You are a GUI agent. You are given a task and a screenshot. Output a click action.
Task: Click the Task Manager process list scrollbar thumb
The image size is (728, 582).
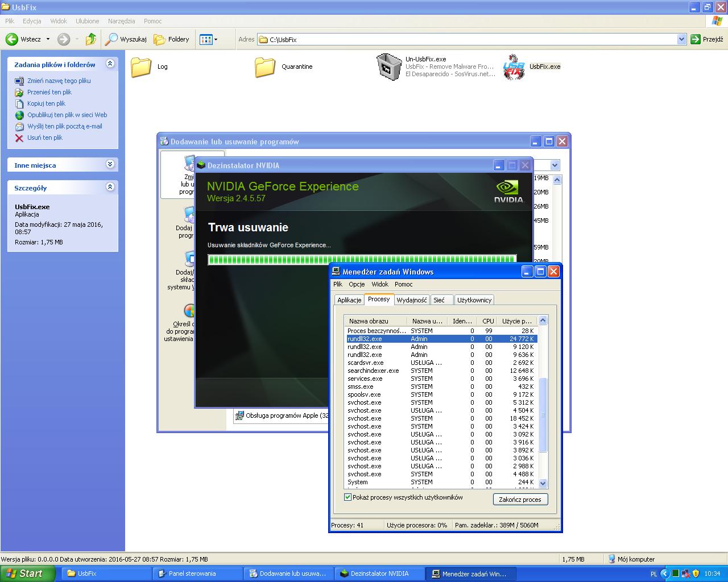[543, 415]
